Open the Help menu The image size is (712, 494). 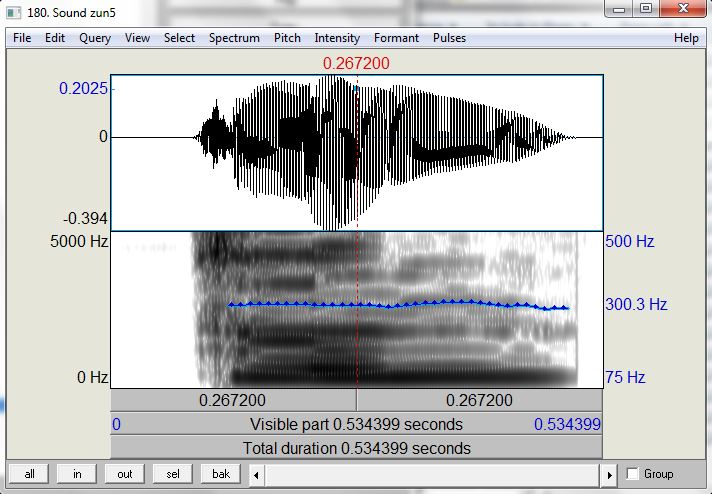click(686, 38)
